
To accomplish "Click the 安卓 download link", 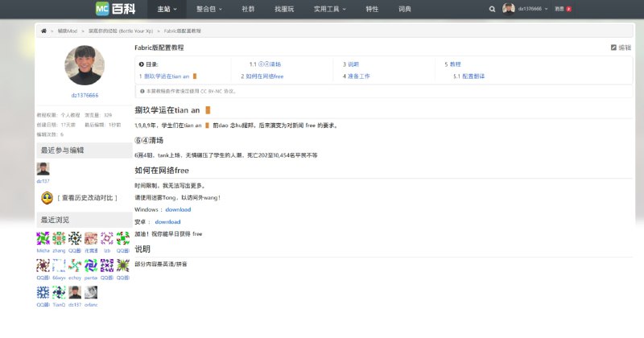I will pyautogui.click(x=167, y=222).
